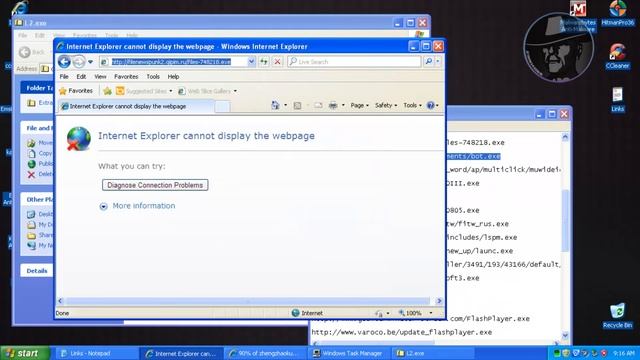The image size is (640, 360).
Task: Click the 'includes/lspm.exe' line in Notepad
Action: pos(482,237)
